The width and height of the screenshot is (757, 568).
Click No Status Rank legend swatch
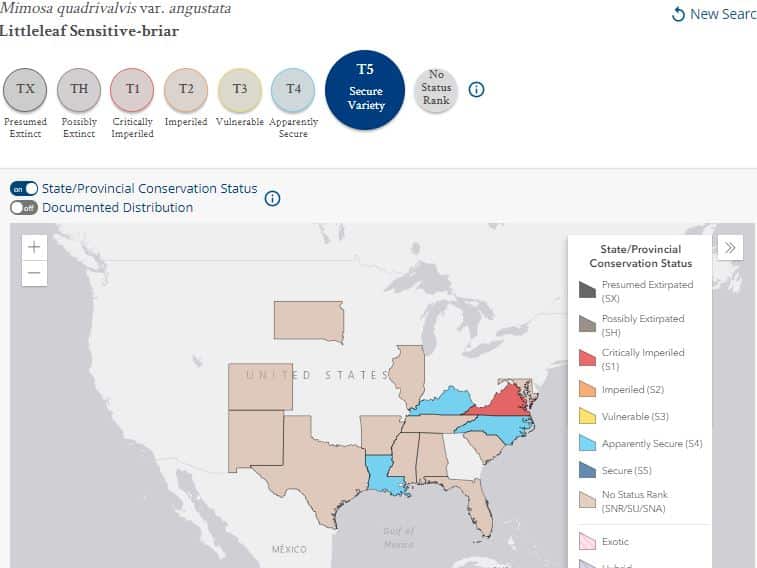tap(587, 499)
